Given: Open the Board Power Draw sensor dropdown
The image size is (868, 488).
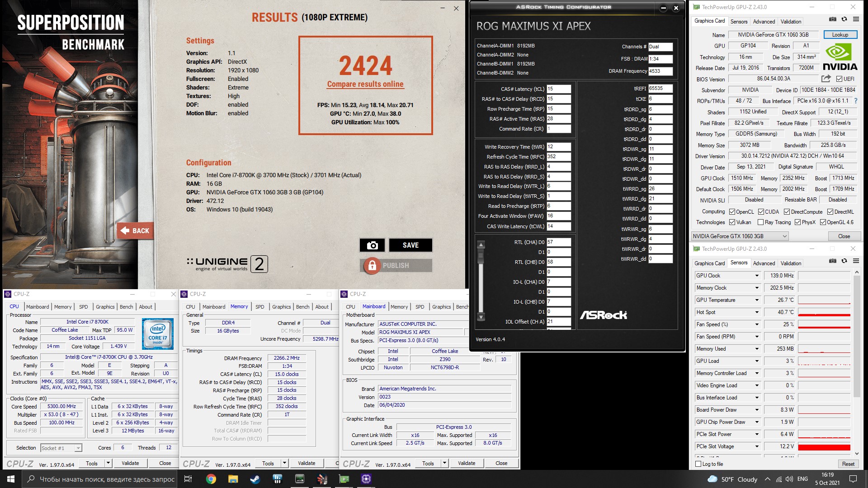Looking at the screenshot, I should tap(756, 410).
